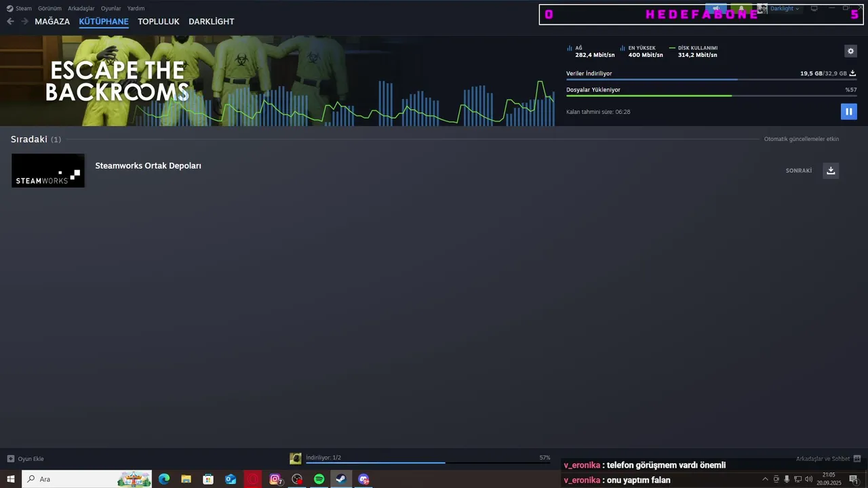Open the red circular app on taskbar

coord(252,479)
